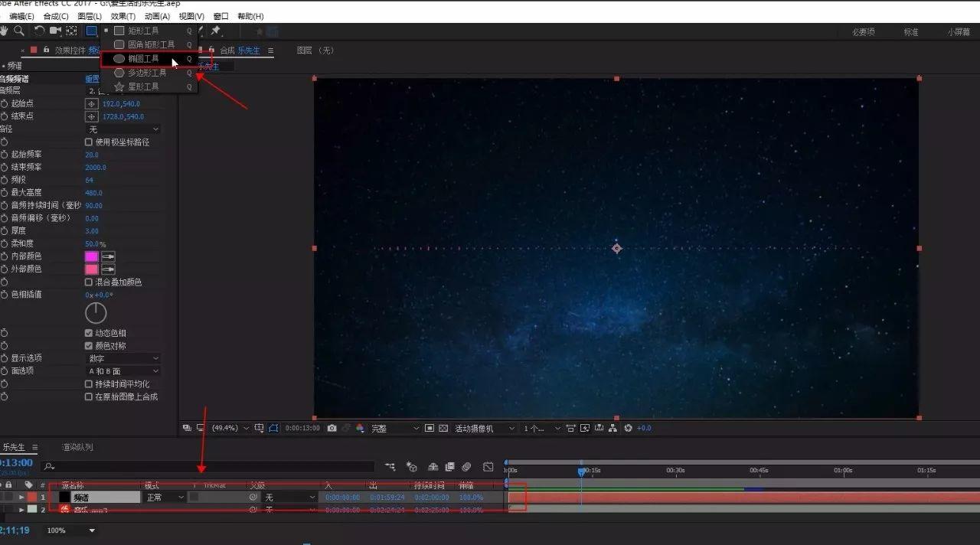Image resolution: width=980 pixels, height=545 pixels.
Task: Choose 多边形工具 from shape flyout
Action: (x=149, y=73)
